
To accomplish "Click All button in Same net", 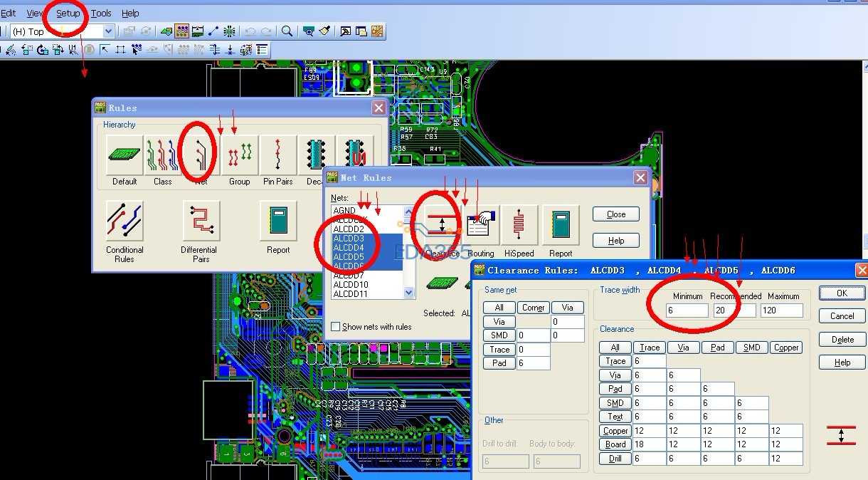I will 499,308.
